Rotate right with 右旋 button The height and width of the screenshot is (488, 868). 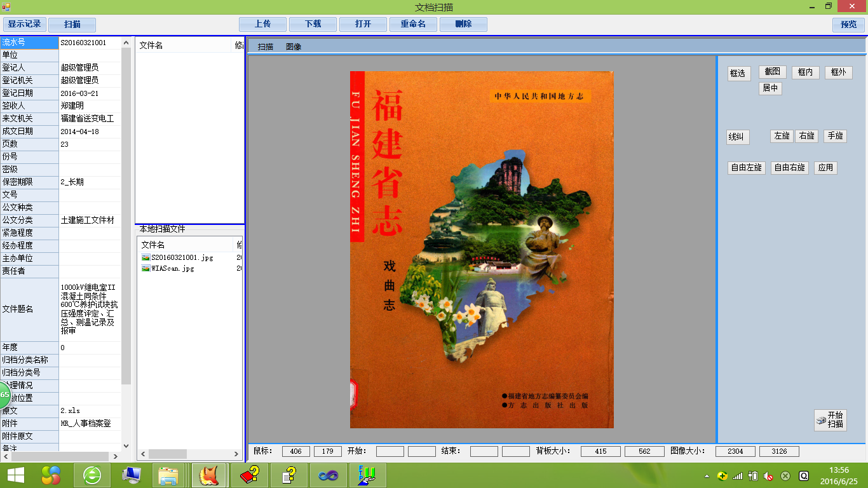point(806,136)
